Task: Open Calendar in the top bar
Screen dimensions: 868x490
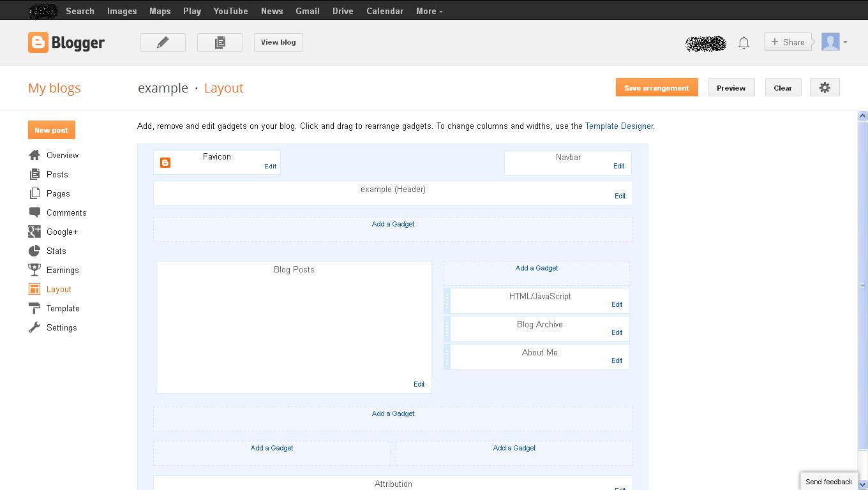Action: tap(385, 11)
